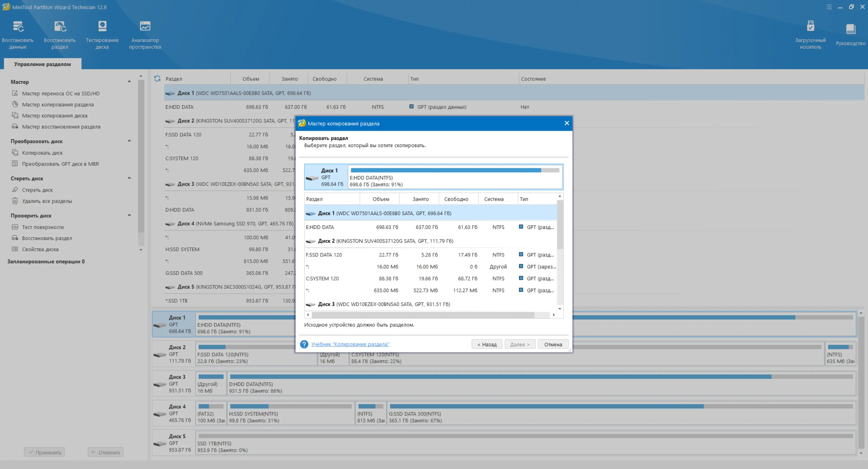Open the hamburger menu in title bar
Image resolution: width=868 pixels, height=469 pixels.
click(x=829, y=7)
